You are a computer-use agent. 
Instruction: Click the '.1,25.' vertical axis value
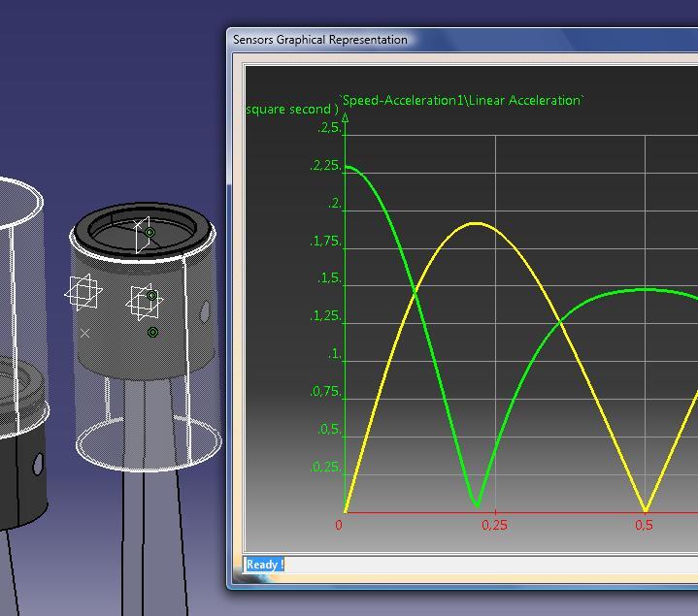(326, 316)
